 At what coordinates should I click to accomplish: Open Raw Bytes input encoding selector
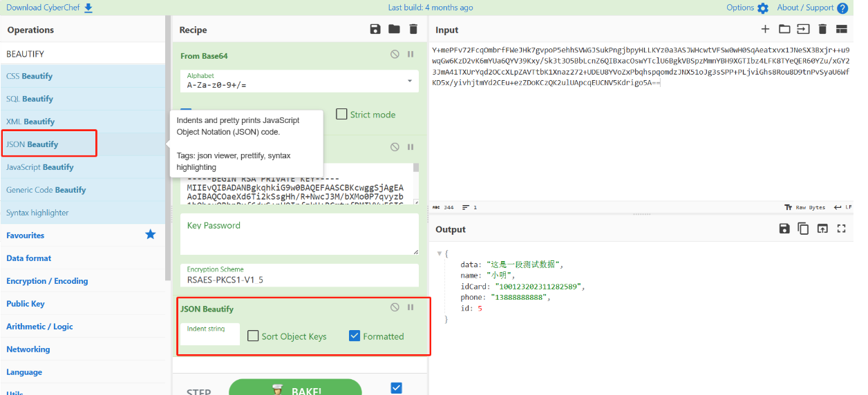pyautogui.click(x=805, y=207)
